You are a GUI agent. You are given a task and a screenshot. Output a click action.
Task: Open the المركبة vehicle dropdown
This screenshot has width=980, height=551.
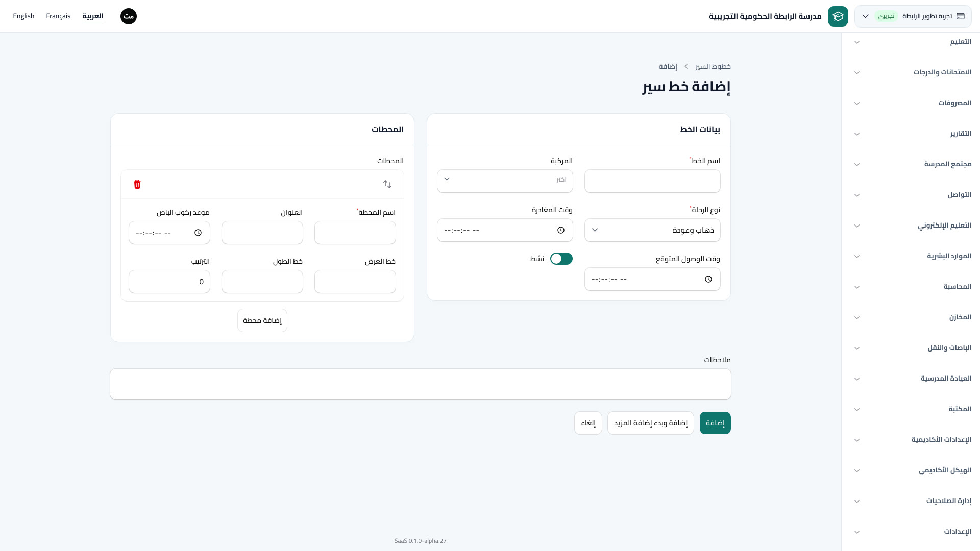(505, 181)
